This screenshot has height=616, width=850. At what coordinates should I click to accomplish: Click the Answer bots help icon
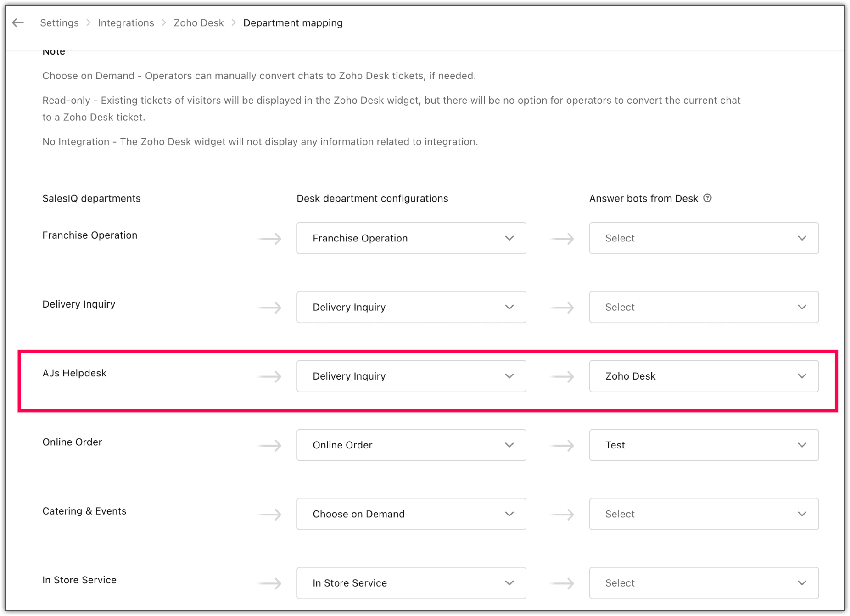(708, 198)
